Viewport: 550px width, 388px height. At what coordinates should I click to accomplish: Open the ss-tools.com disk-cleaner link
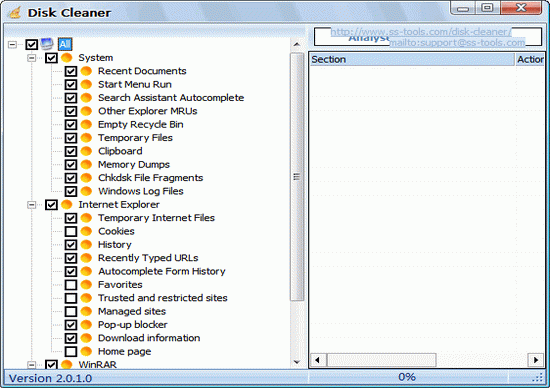click(421, 32)
